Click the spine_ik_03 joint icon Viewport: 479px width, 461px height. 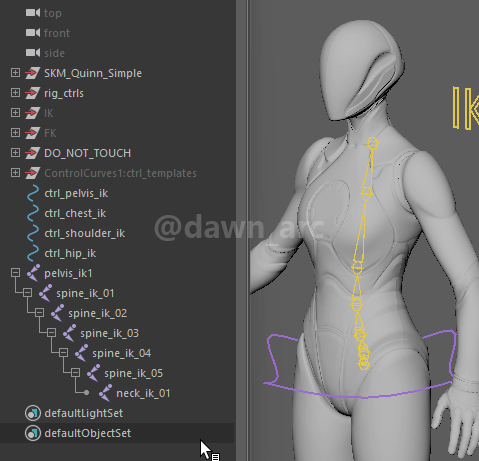pos(69,333)
